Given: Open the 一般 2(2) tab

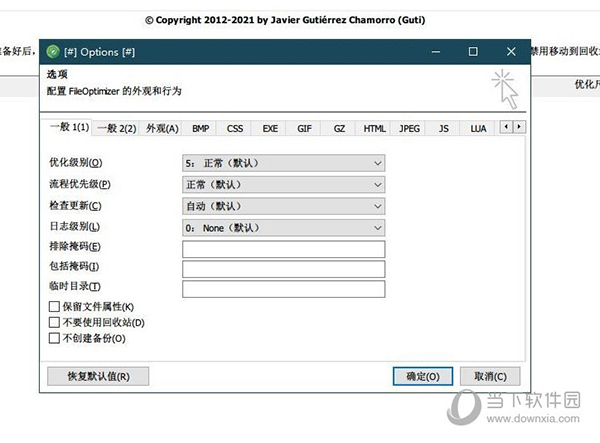Looking at the screenshot, I should 117,129.
